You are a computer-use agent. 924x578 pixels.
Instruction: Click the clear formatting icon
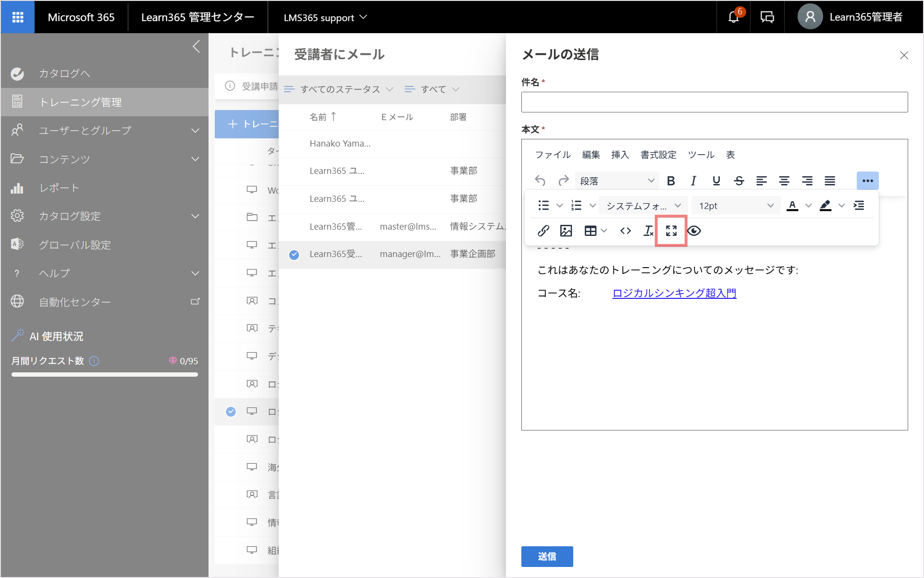pyautogui.click(x=649, y=231)
